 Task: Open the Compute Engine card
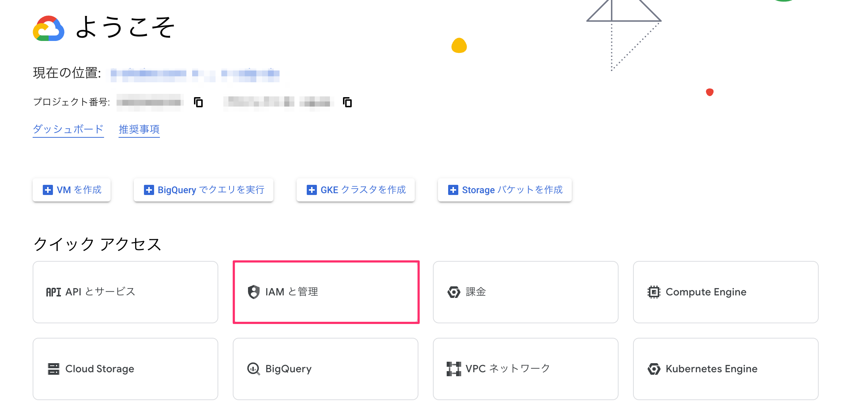[x=726, y=292]
